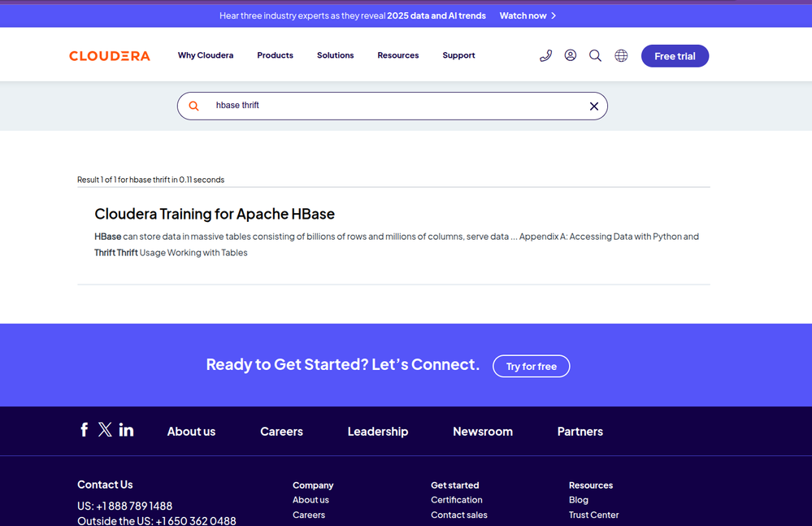Image resolution: width=812 pixels, height=526 pixels.
Task: Click Watch now in the top banner
Action: tap(528, 15)
